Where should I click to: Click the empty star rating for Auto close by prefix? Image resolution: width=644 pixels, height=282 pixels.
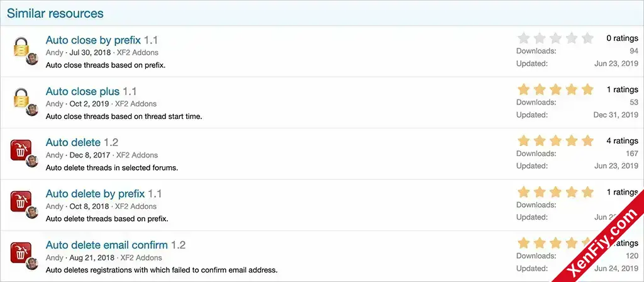555,38
